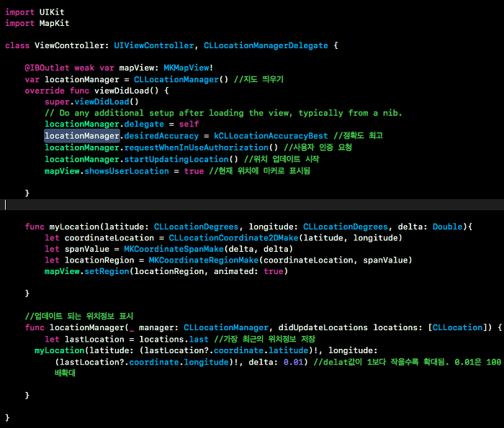Click the "@IBOutlet" attribute
The width and height of the screenshot is (504, 428).
pyautogui.click(x=48, y=68)
